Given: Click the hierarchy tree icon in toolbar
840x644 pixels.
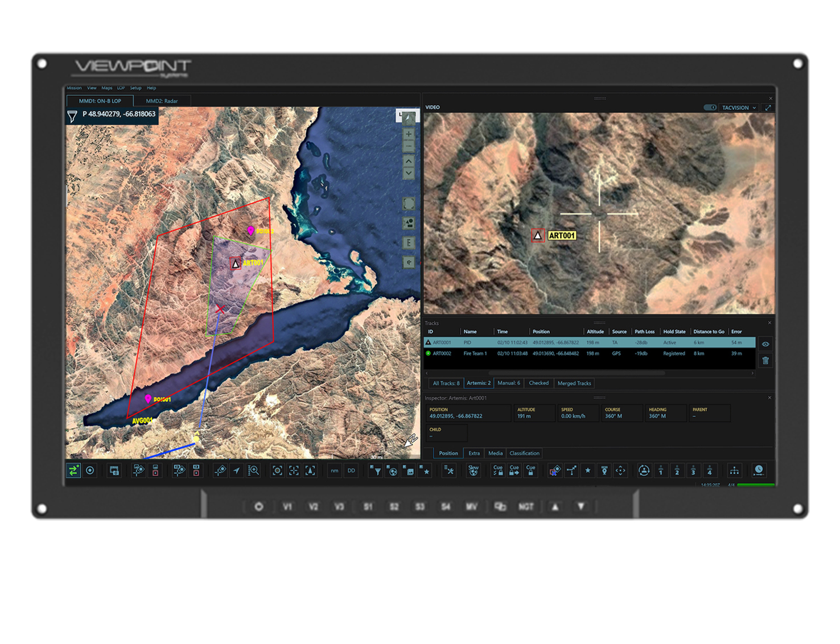Looking at the screenshot, I should pyautogui.click(x=734, y=470).
